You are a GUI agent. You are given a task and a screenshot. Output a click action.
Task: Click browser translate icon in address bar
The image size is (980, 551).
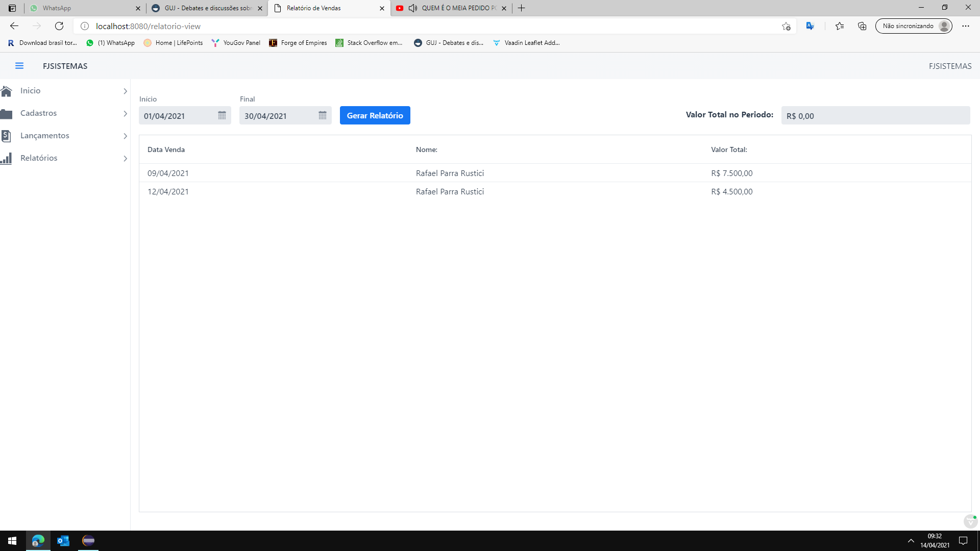810,26
